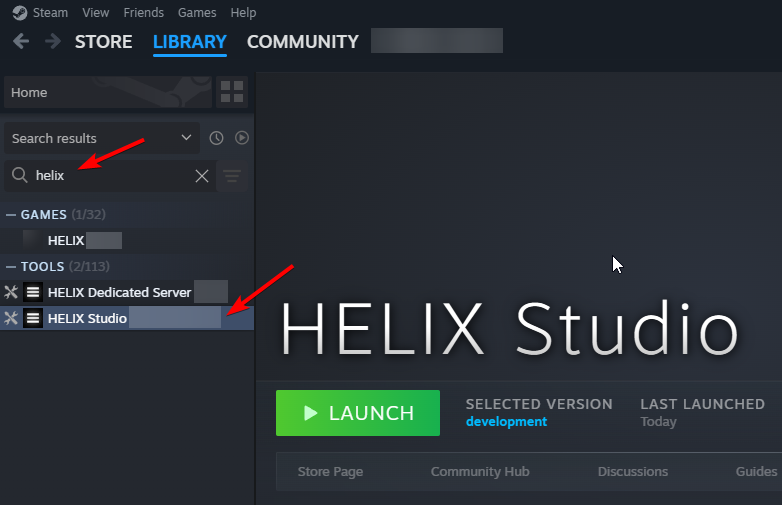Click the helix search field
This screenshot has width=782, height=505.
pos(110,175)
